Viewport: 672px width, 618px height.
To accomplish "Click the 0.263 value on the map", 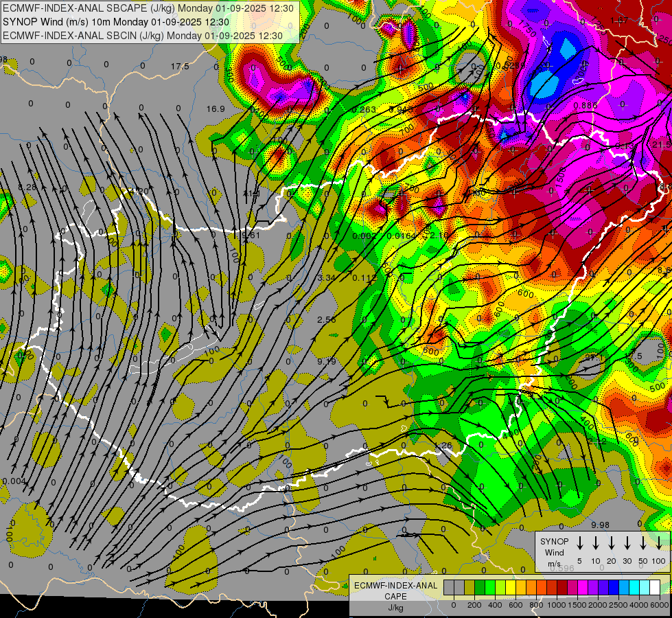I will (364, 109).
